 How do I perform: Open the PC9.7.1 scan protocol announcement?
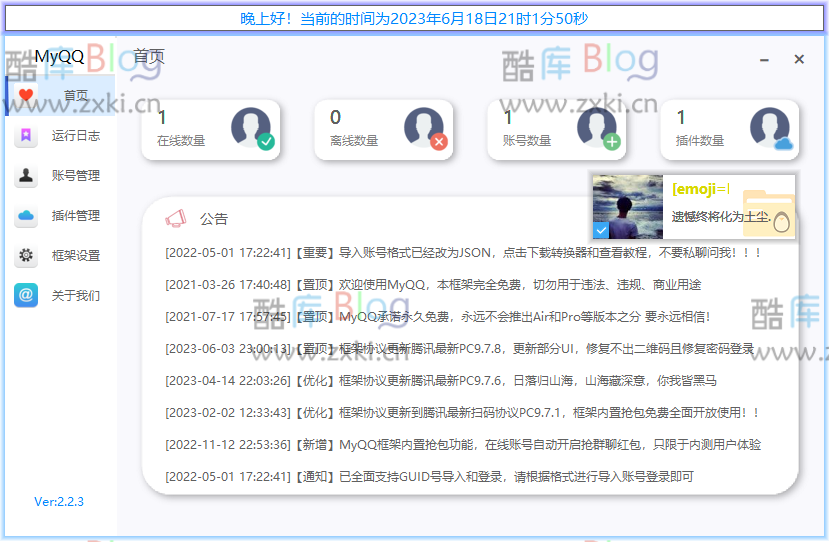[x=463, y=412]
